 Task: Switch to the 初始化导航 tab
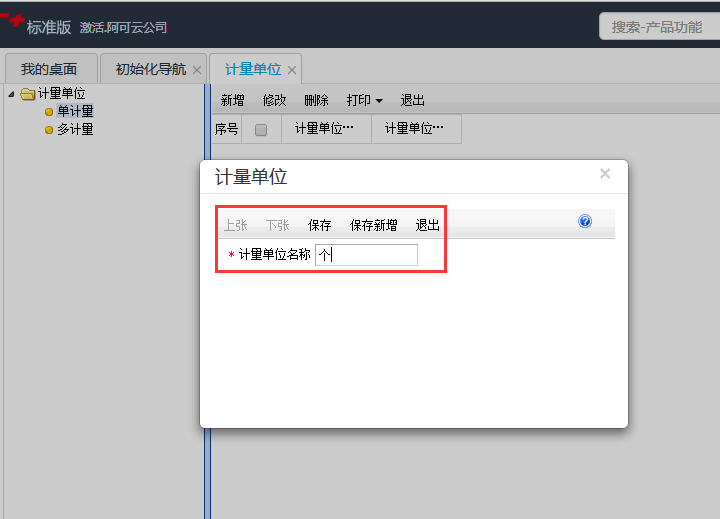(x=150, y=69)
